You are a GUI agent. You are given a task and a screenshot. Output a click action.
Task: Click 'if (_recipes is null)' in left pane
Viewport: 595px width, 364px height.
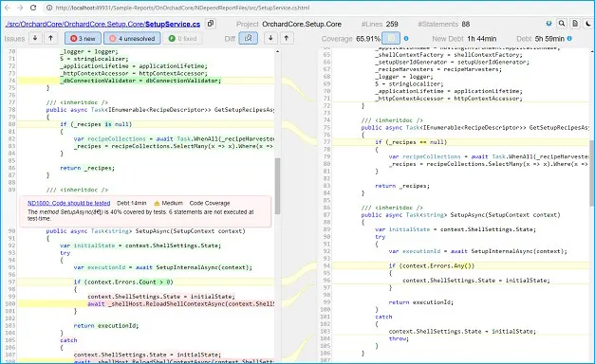[96, 124]
